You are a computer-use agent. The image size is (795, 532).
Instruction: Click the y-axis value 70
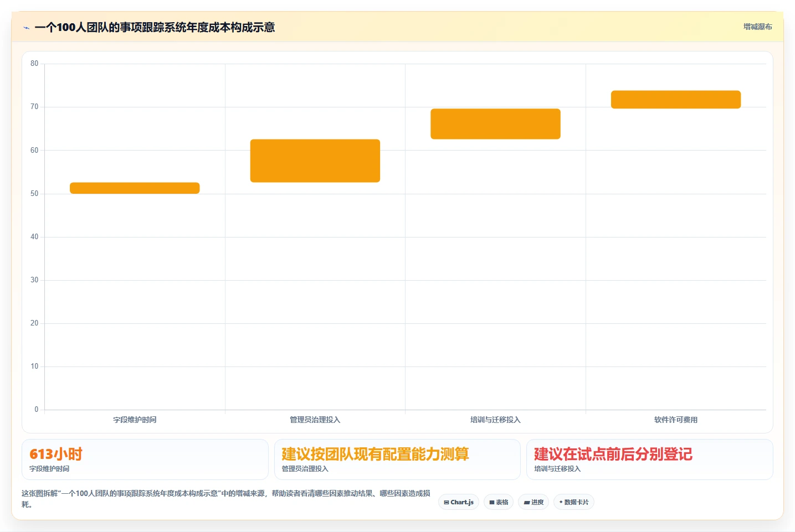click(34, 107)
